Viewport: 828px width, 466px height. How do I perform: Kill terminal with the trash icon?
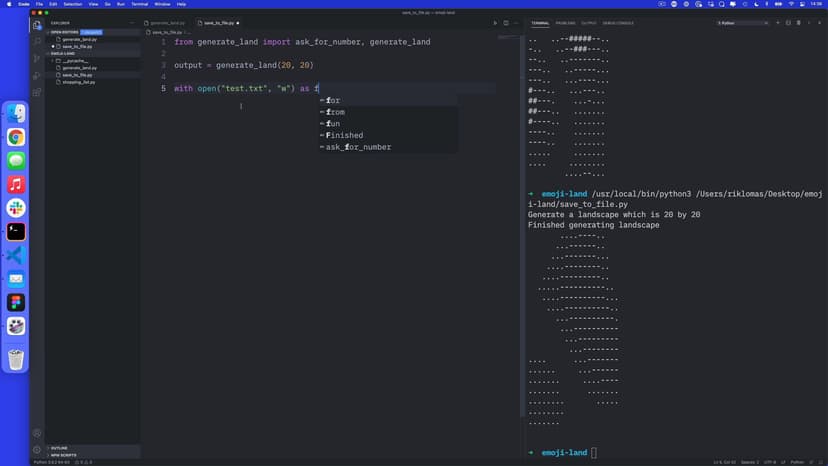tap(800, 22)
